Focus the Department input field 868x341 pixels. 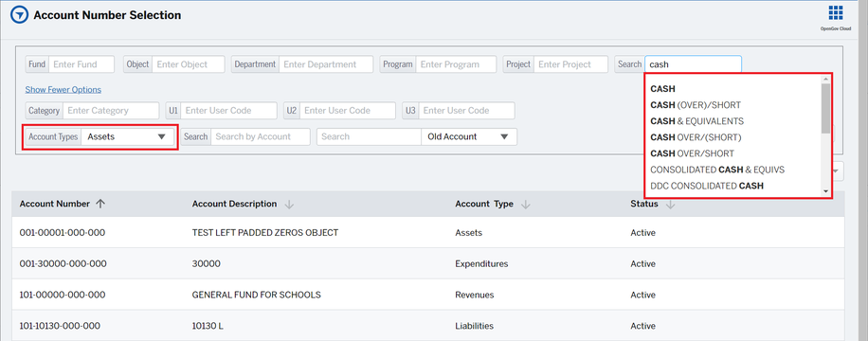pyautogui.click(x=326, y=64)
